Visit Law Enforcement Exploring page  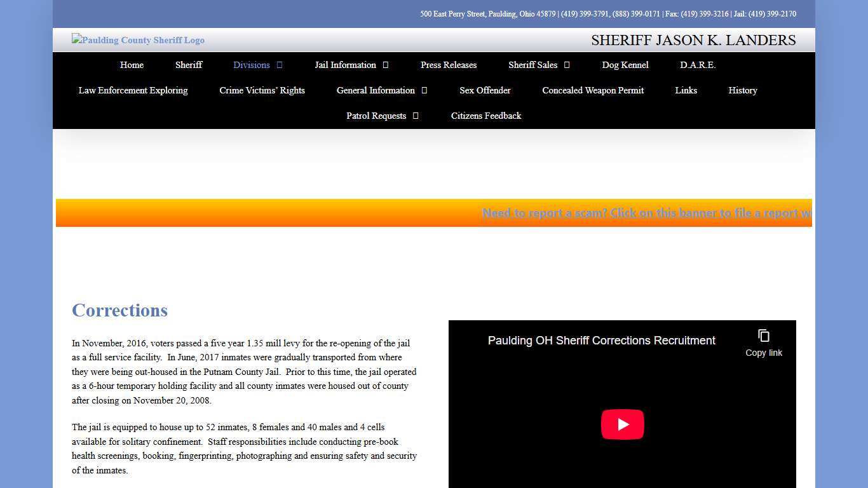[133, 90]
